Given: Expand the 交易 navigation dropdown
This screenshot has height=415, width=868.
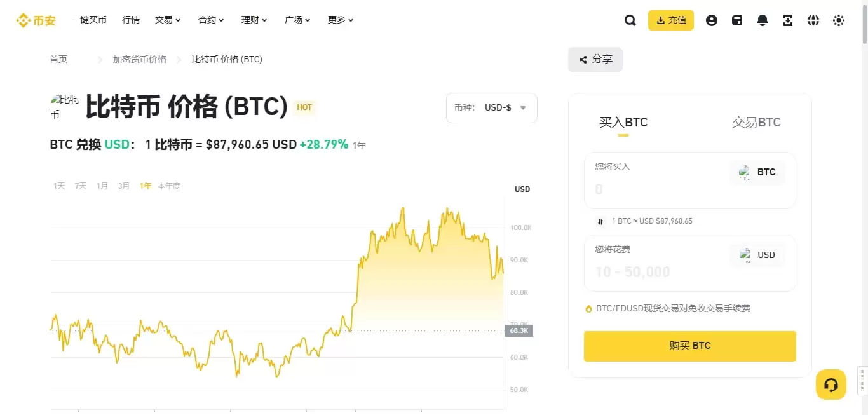Looking at the screenshot, I should (x=168, y=20).
